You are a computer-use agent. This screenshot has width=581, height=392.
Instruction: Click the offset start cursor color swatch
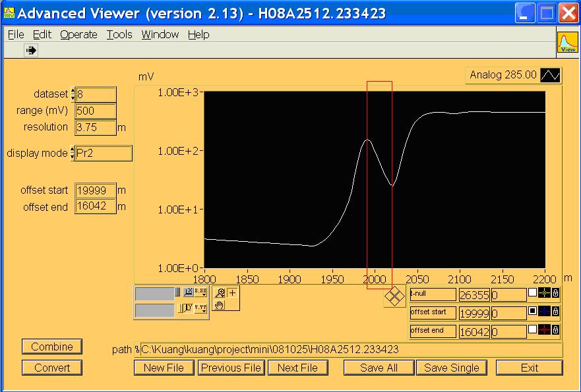(x=544, y=311)
